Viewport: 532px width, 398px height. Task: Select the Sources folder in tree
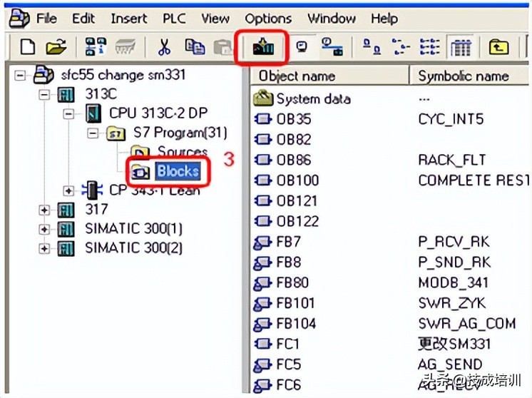pyautogui.click(x=183, y=151)
